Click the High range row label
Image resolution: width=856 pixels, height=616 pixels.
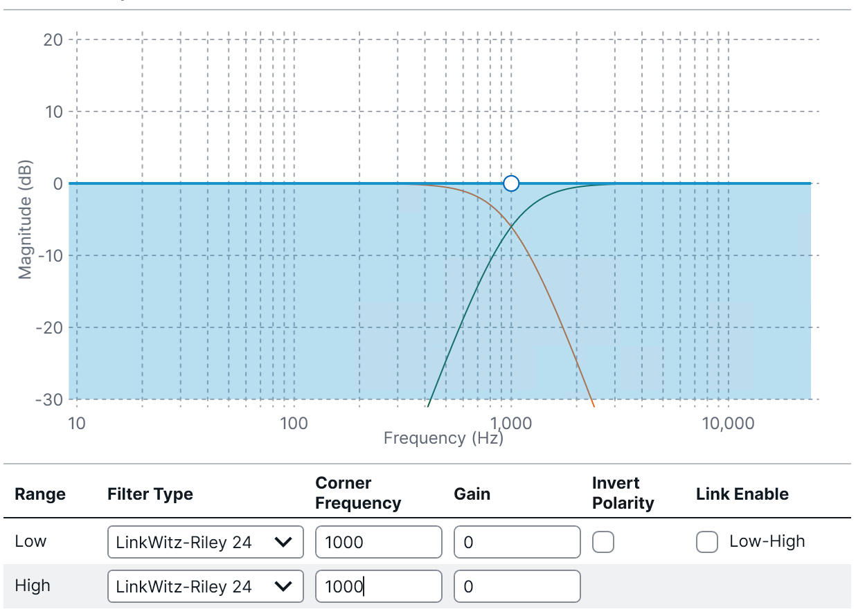[x=33, y=586]
